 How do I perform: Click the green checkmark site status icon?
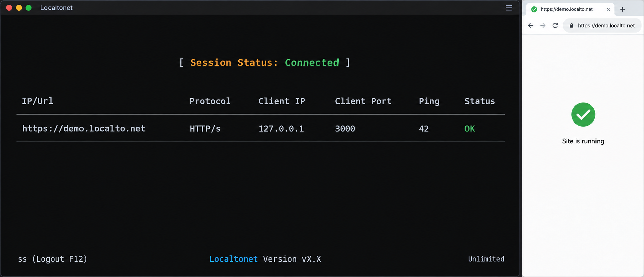(583, 114)
